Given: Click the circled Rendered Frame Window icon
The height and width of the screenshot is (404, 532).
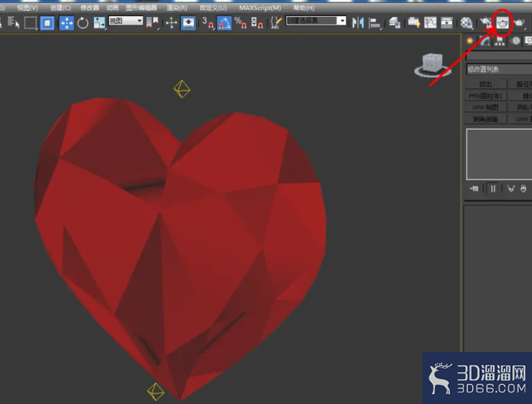Looking at the screenshot, I should (x=503, y=23).
